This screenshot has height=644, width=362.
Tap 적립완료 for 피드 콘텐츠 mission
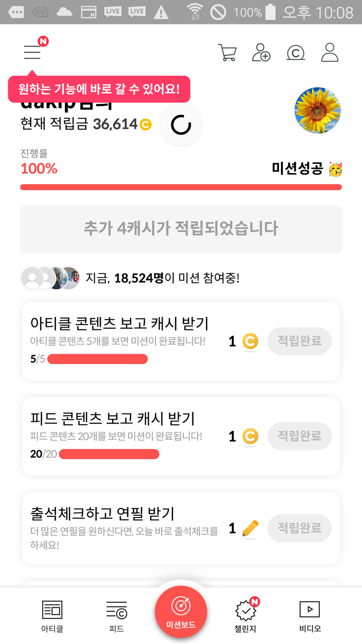(x=300, y=436)
